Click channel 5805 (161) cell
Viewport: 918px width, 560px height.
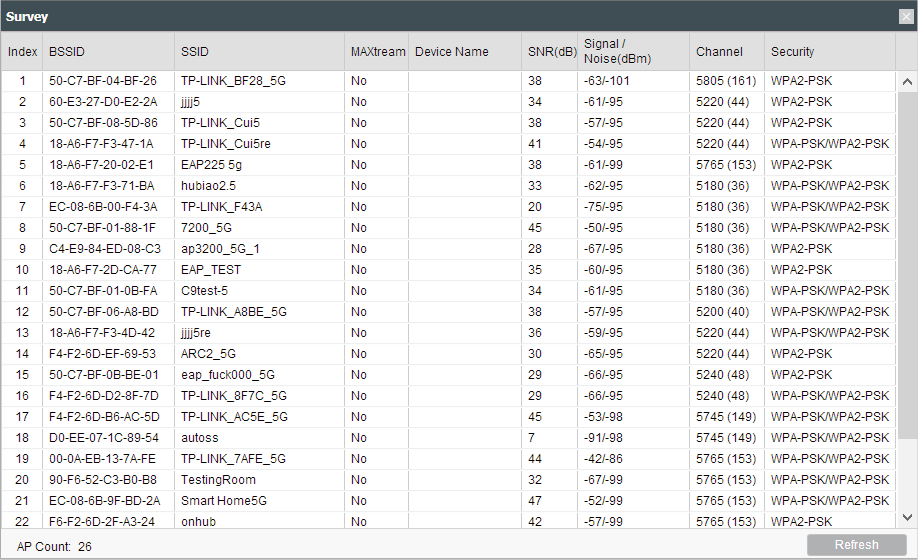[726, 81]
